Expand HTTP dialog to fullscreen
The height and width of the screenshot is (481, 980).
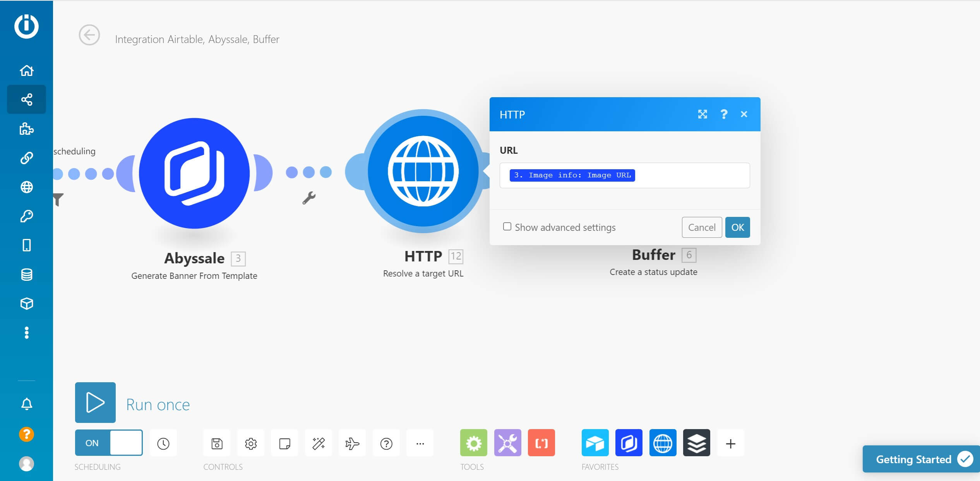tap(702, 114)
